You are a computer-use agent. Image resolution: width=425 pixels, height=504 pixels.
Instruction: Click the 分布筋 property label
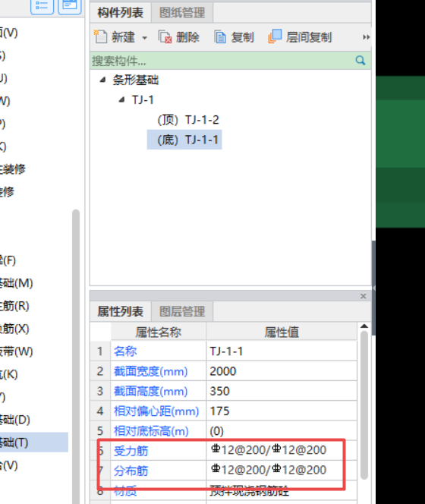tap(131, 471)
